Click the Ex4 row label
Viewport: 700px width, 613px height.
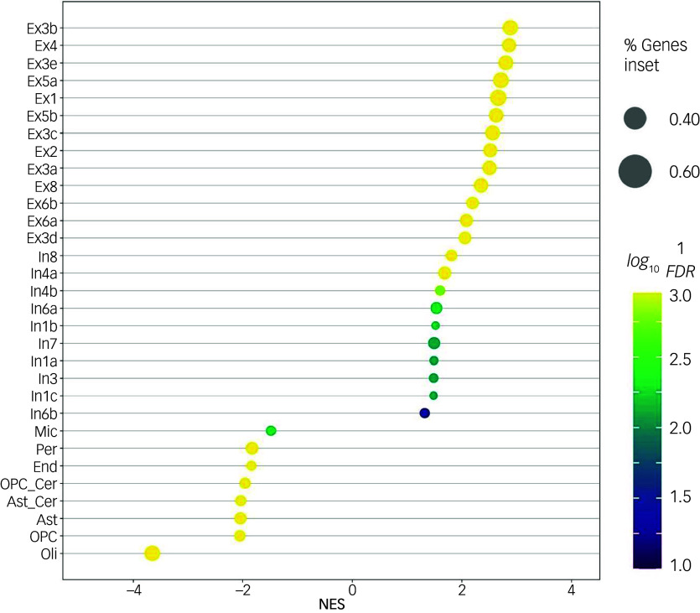46,45
